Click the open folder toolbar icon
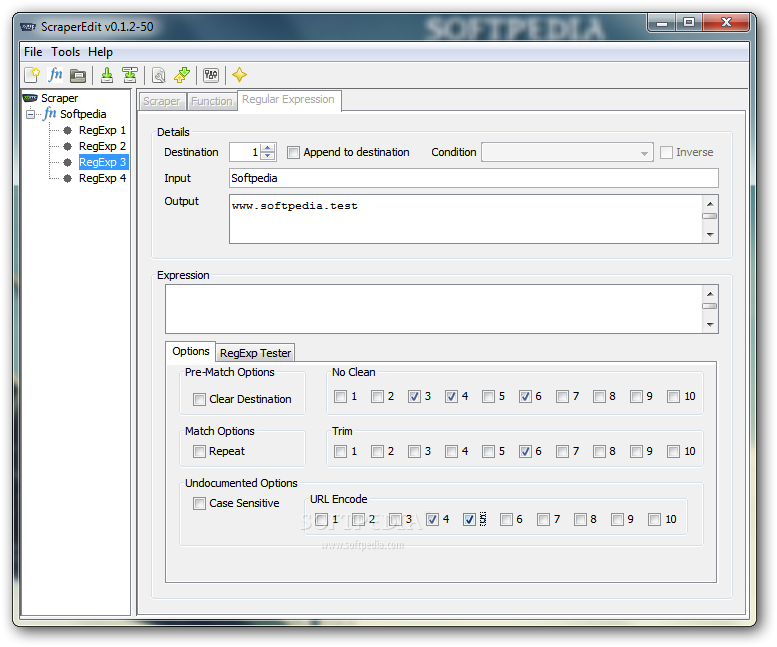This screenshot has width=777, height=647. click(78, 76)
